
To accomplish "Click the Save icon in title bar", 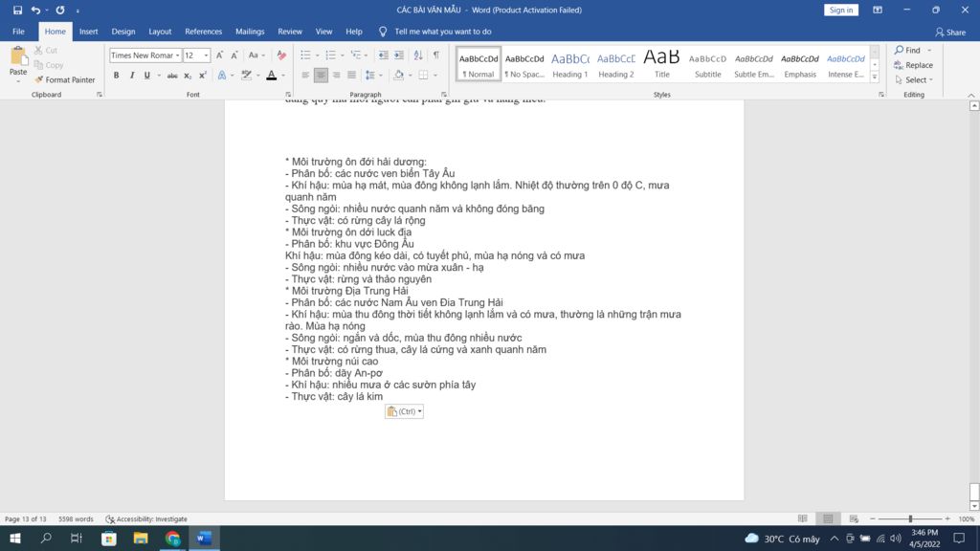I will [17, 10].
